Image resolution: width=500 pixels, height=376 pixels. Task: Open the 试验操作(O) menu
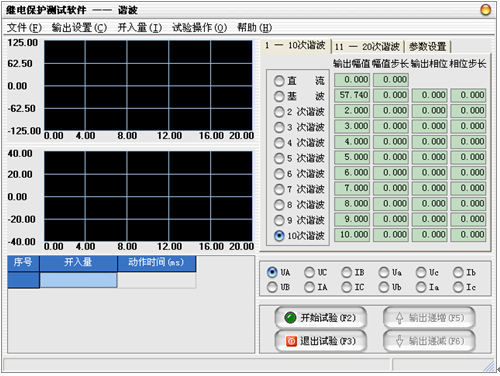coord(199,28)
